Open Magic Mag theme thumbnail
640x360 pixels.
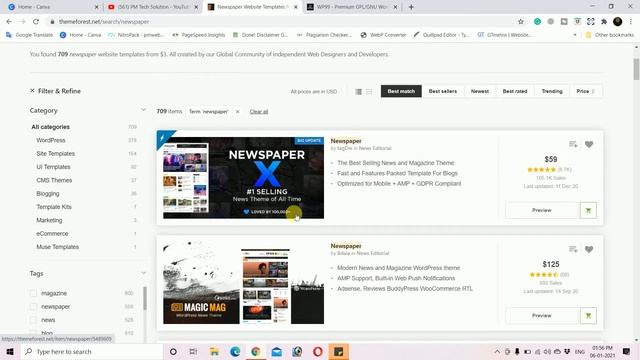pos(243,283)
